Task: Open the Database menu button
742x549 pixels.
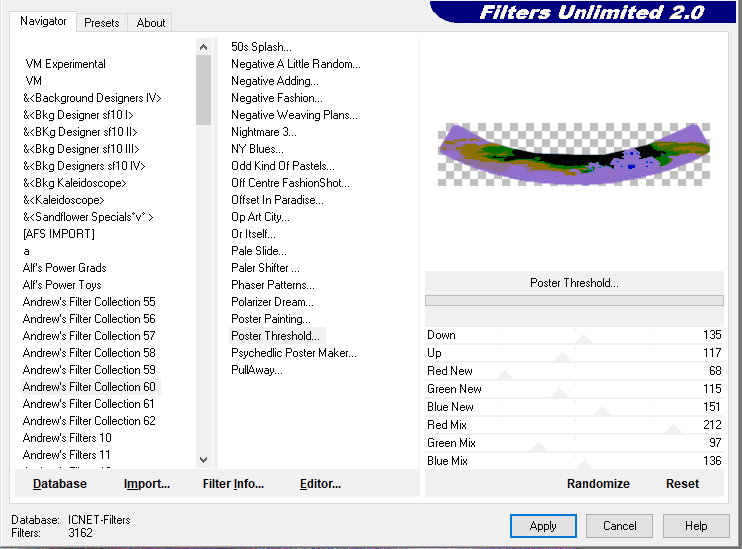Action: pos(60,484)
